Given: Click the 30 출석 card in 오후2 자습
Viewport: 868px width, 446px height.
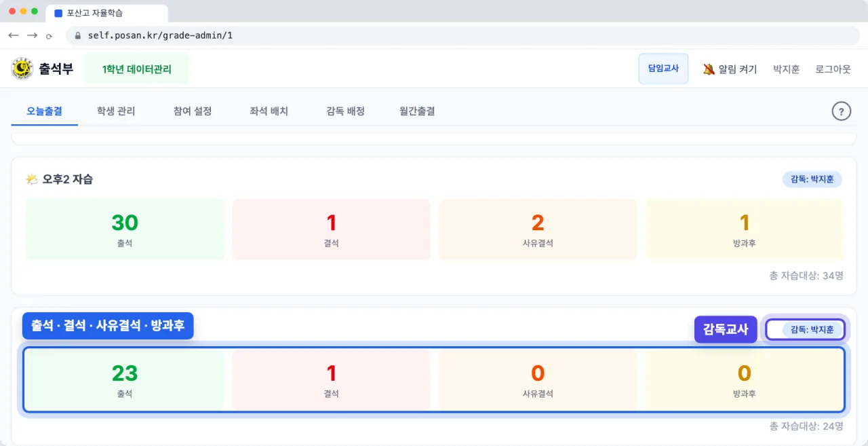Looking at the screenshot, I should (125, 229).
